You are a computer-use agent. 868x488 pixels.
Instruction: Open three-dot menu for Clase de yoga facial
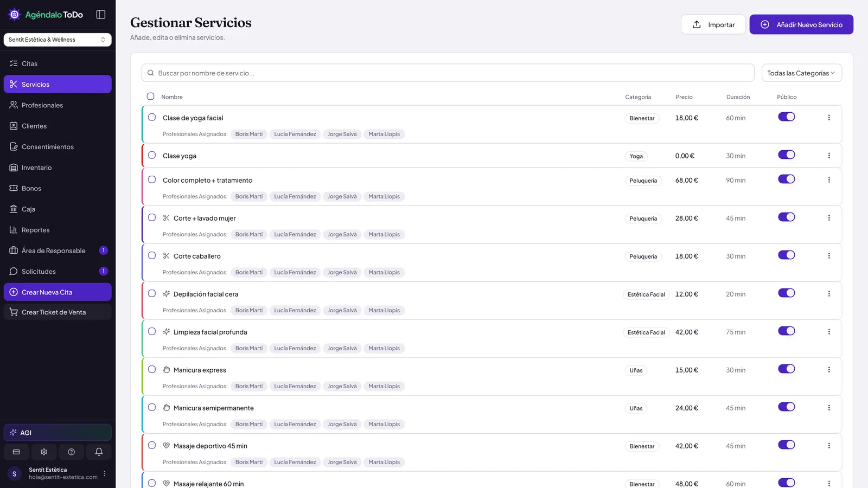coord(829,118)
